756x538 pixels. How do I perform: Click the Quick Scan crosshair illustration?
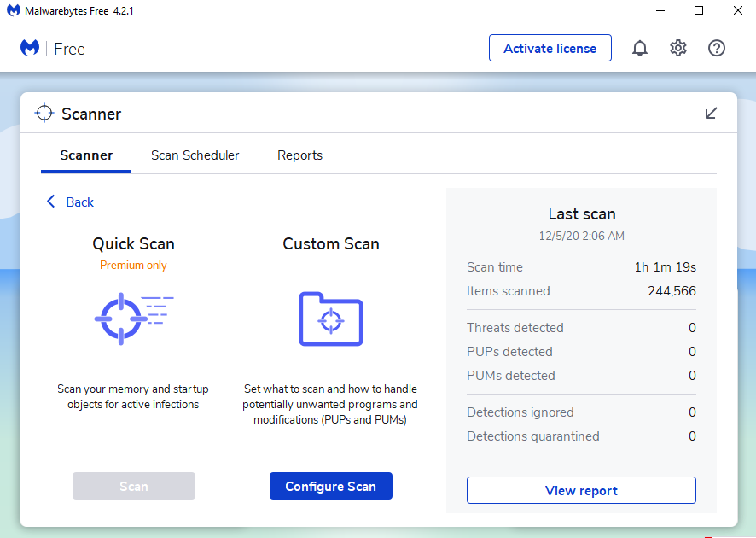[x=134, y=319]
